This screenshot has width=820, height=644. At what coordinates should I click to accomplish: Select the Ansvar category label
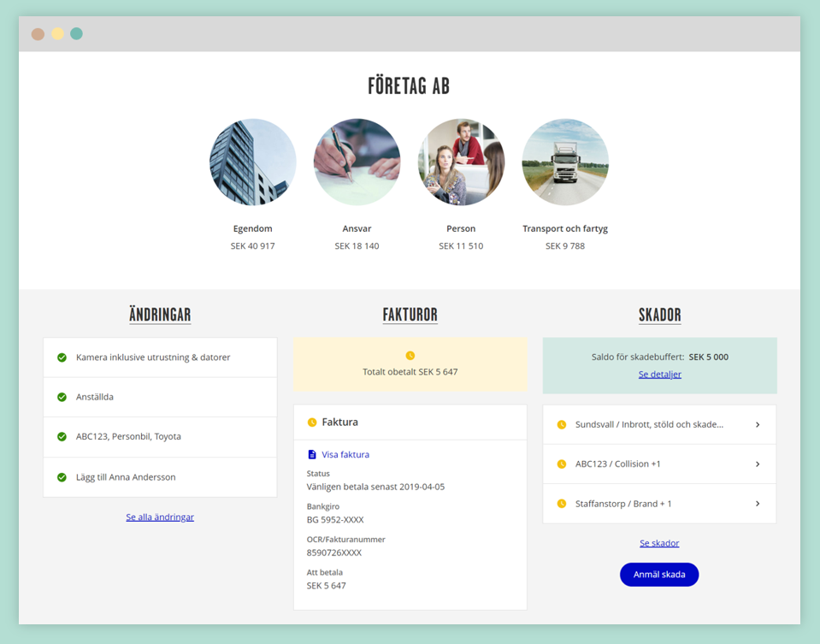point(357,228)
